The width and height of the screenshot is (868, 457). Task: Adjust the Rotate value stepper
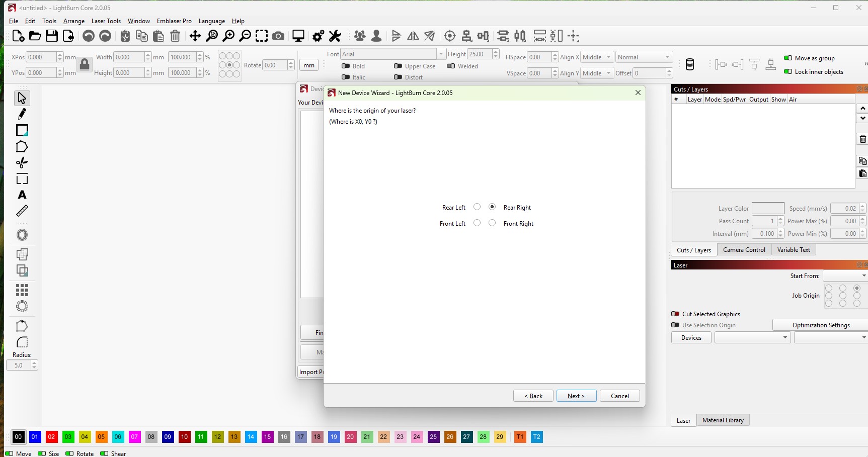coord(291,65)
